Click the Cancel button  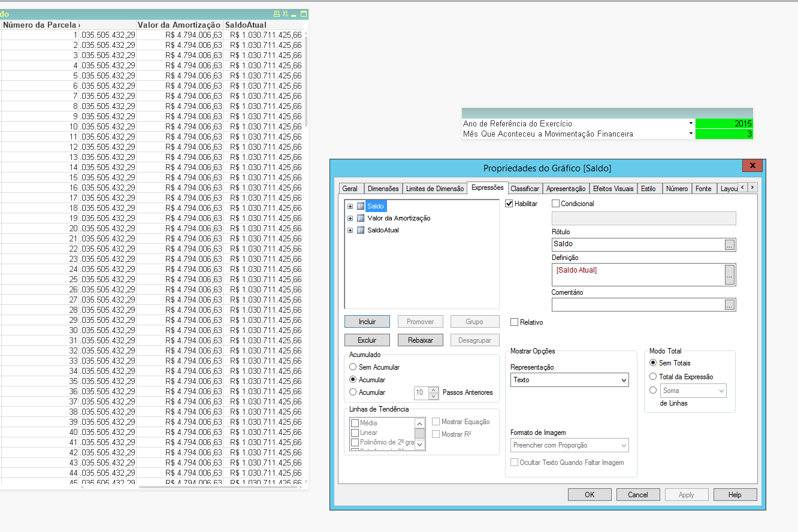coord(638,495)
